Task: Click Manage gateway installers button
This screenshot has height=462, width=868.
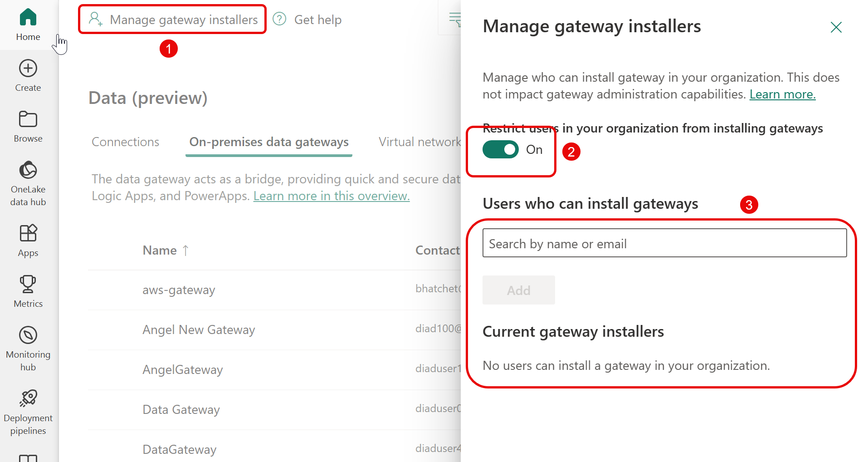Action: coord(173,20)
